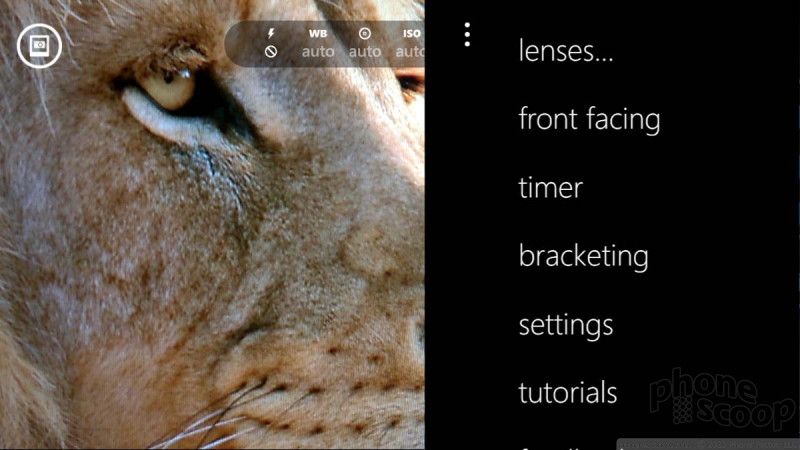Select the timer menu option
Screen dimensions: 800x450
click(x=551, y=187)
